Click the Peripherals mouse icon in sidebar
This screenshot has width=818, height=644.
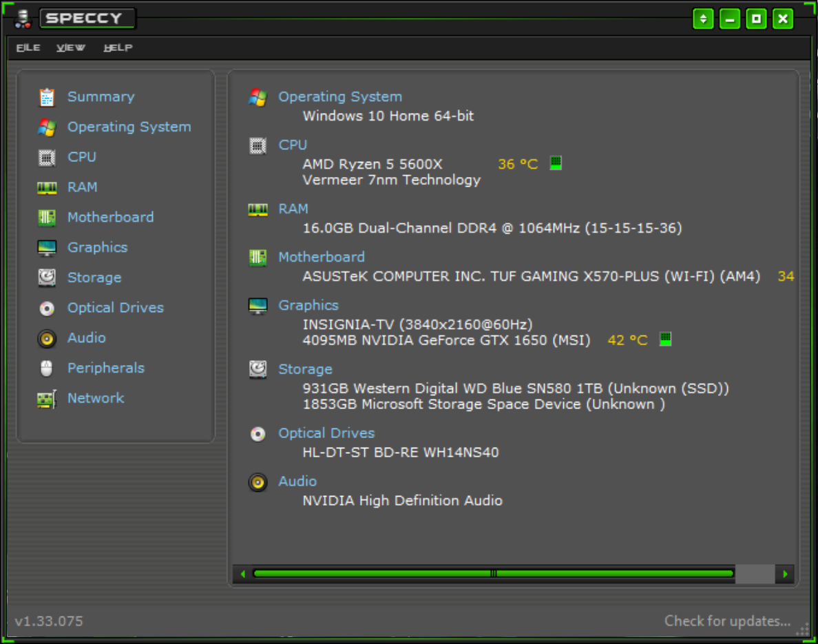47,368
